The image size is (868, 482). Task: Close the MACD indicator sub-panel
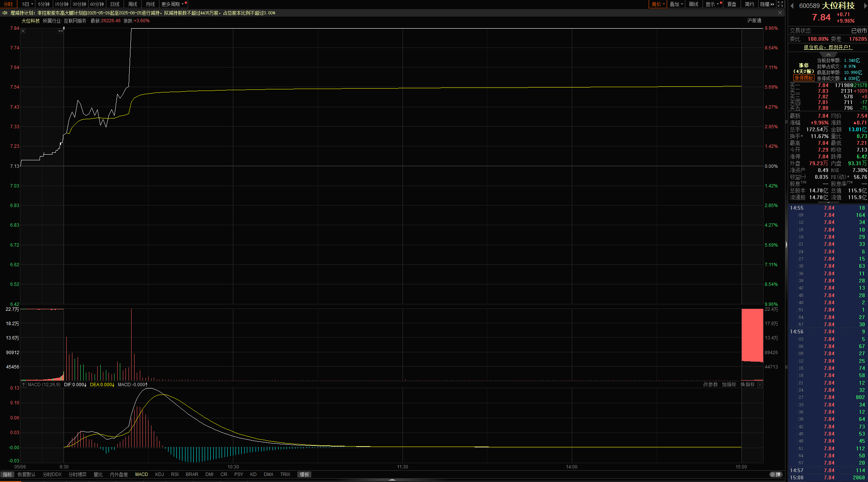[760, 385]
